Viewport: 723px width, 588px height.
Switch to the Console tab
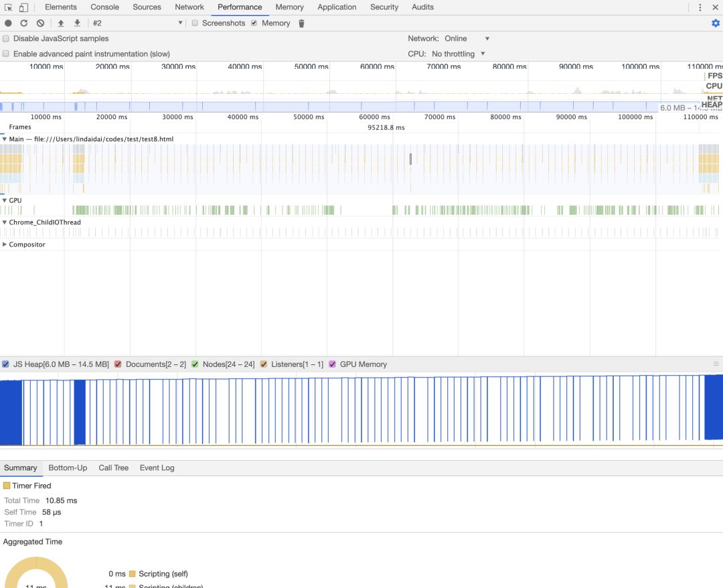[104, 7]
